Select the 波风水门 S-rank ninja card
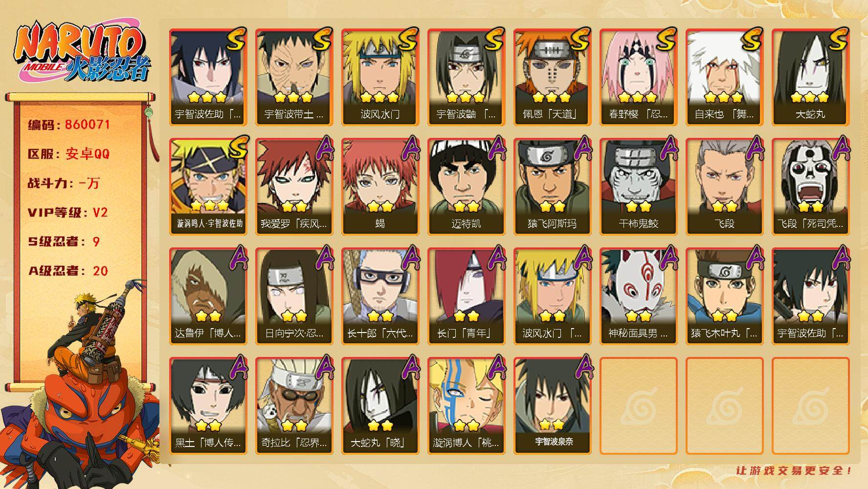 (380, 77)
